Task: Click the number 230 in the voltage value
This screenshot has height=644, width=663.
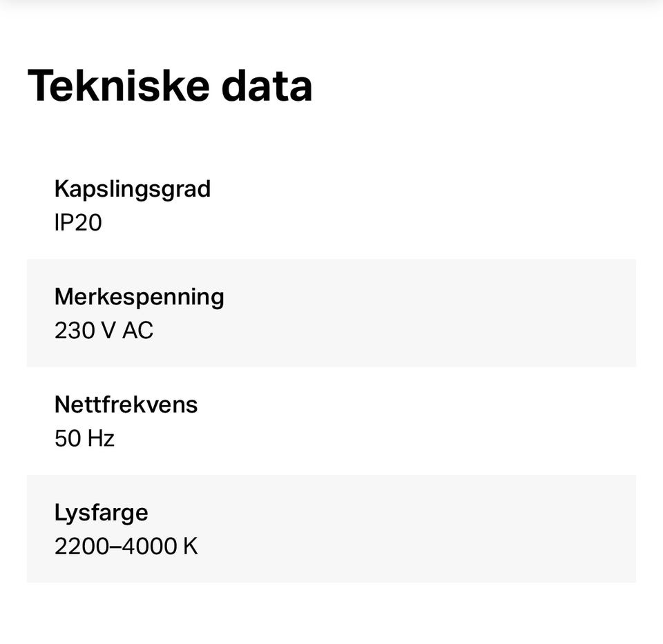Action: coord(74,331)
